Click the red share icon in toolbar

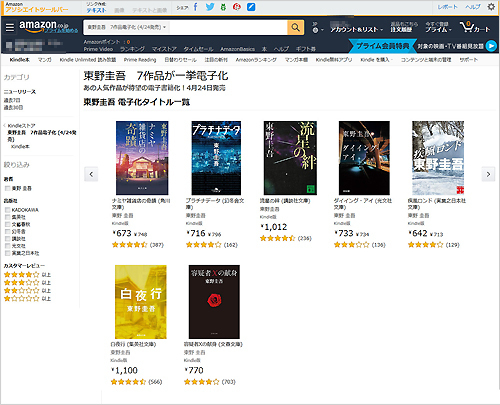click(x=237, y=7)
